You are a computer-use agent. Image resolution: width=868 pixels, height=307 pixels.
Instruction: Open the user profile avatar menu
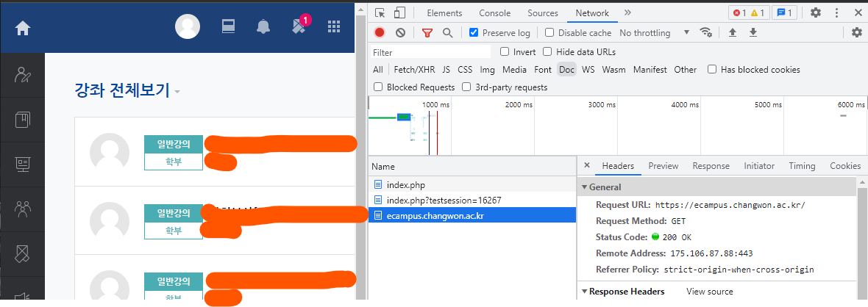point(188,26)
